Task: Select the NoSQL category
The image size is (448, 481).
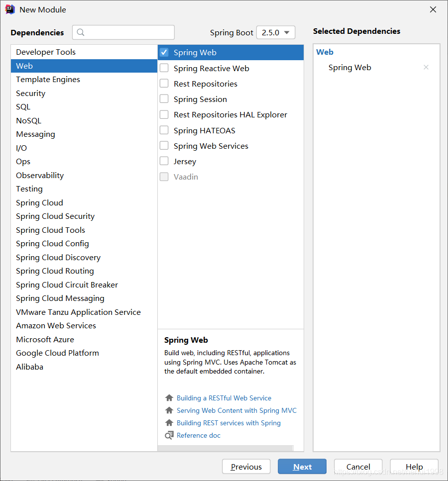Action: [x=84, y=120]
